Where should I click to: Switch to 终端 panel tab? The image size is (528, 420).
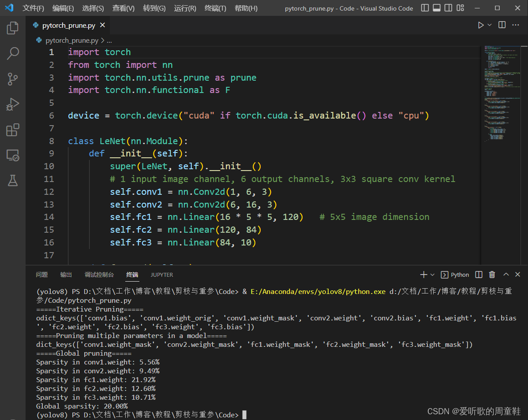tap(132, 275)
